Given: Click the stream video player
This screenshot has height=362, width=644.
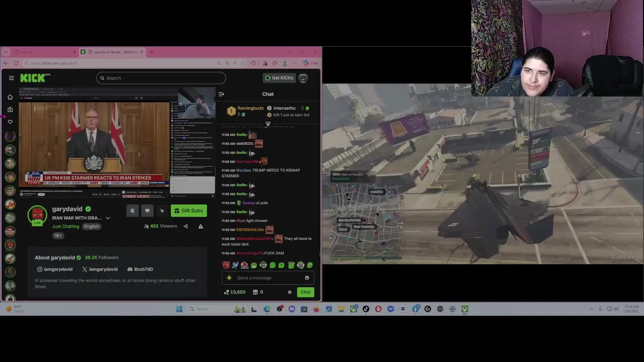Looking at the screenshot, I should 117,143.
